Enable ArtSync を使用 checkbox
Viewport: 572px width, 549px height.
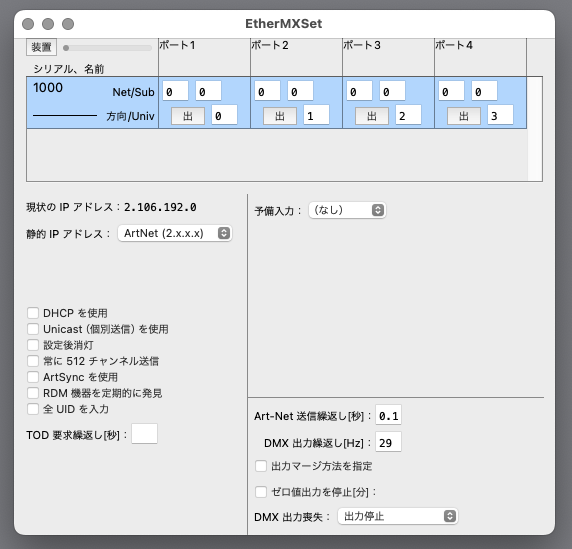click(x=33, y=377)
